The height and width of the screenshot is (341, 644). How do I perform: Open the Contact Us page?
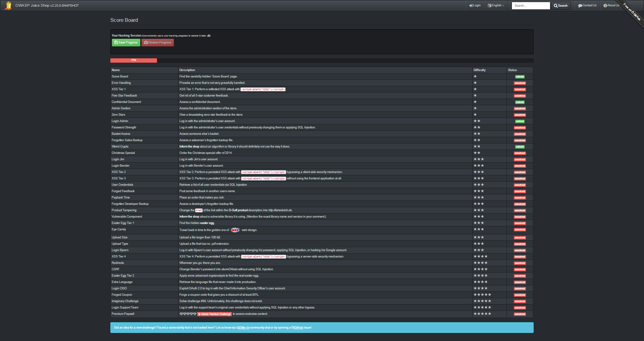pos(587,5)
